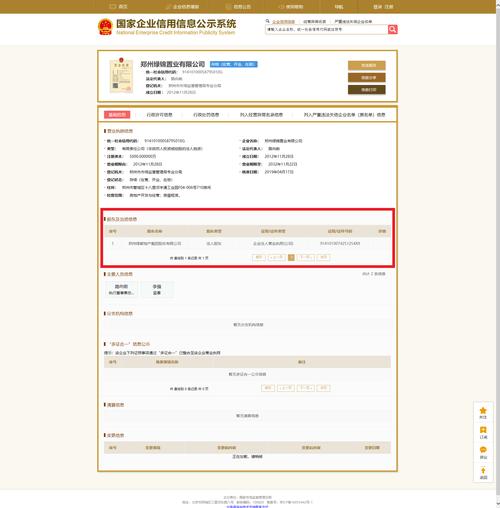Click the red search magnifier button
Image resolution: width=500 pixels, height=508 pixels.
point(393,29)
